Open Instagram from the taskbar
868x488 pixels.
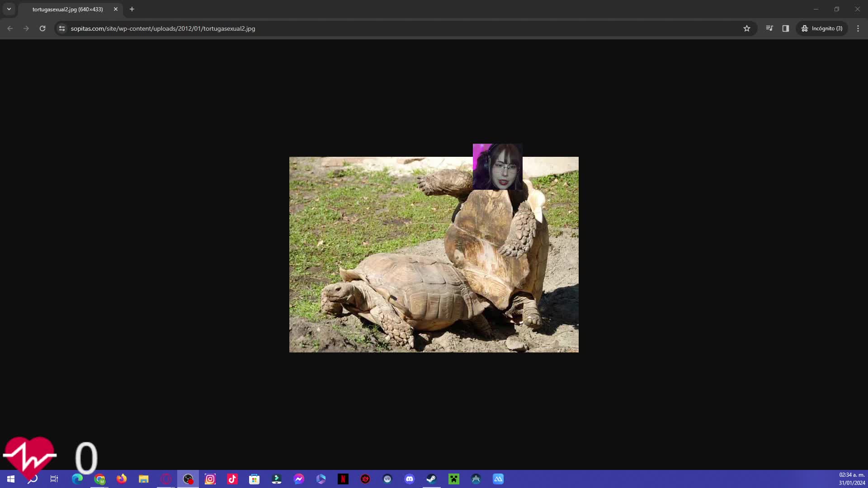coord(210,479)
